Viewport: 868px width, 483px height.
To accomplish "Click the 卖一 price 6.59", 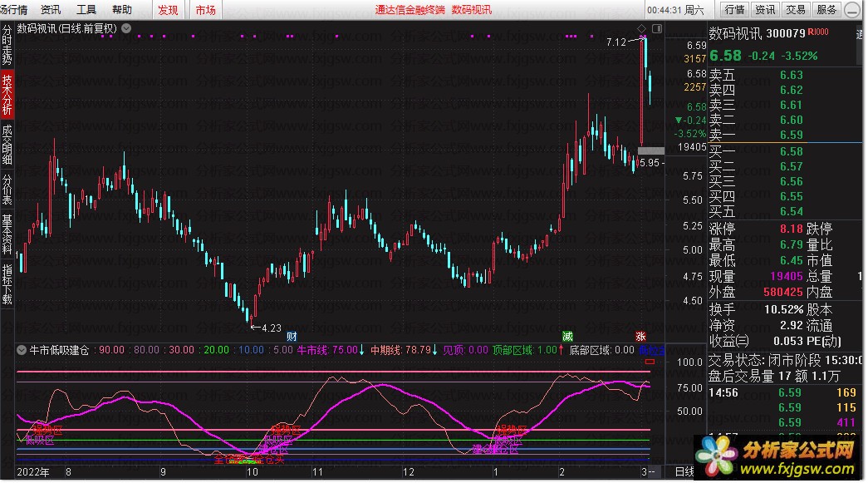I will pos(791,135).
